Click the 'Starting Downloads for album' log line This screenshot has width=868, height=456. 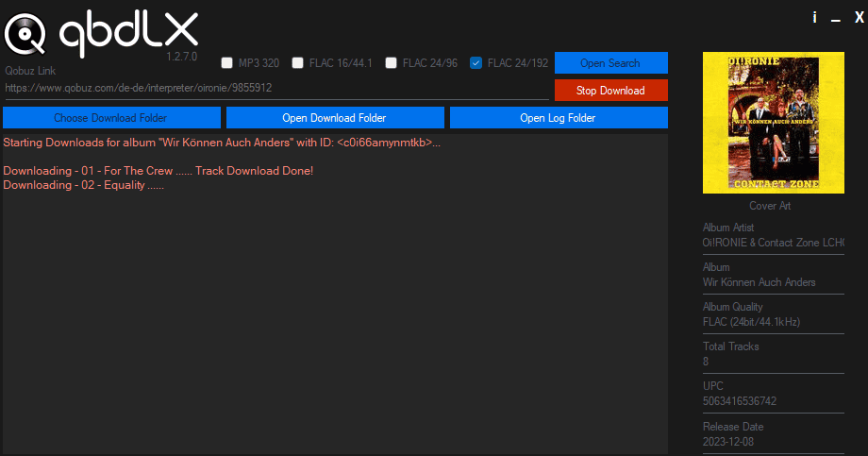coord(222,143)
